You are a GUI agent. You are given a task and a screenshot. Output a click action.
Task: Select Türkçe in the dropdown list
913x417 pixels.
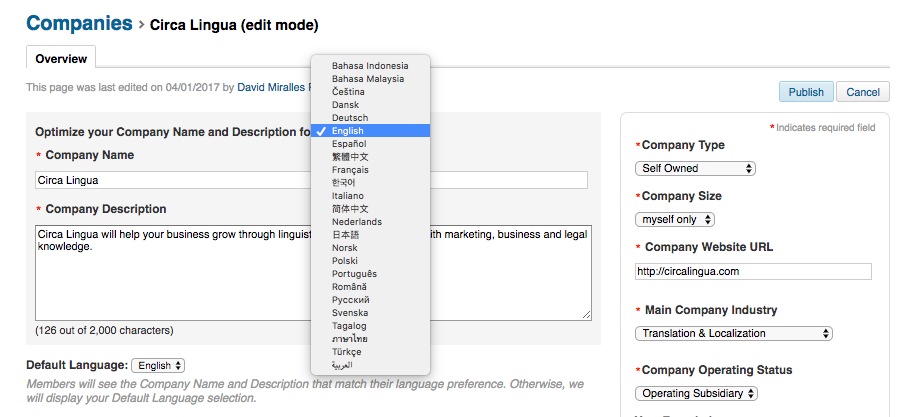point(370,352)
